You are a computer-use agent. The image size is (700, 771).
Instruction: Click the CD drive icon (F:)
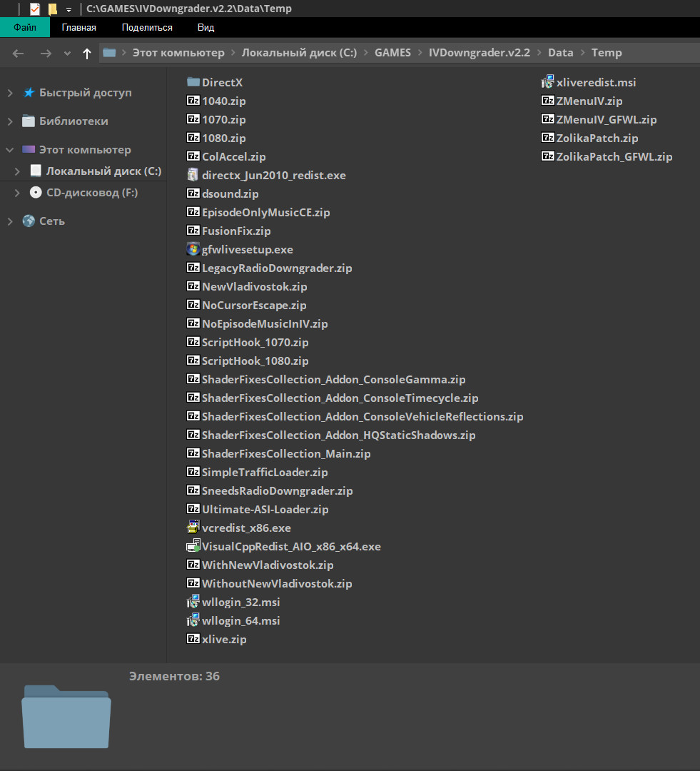36,192
